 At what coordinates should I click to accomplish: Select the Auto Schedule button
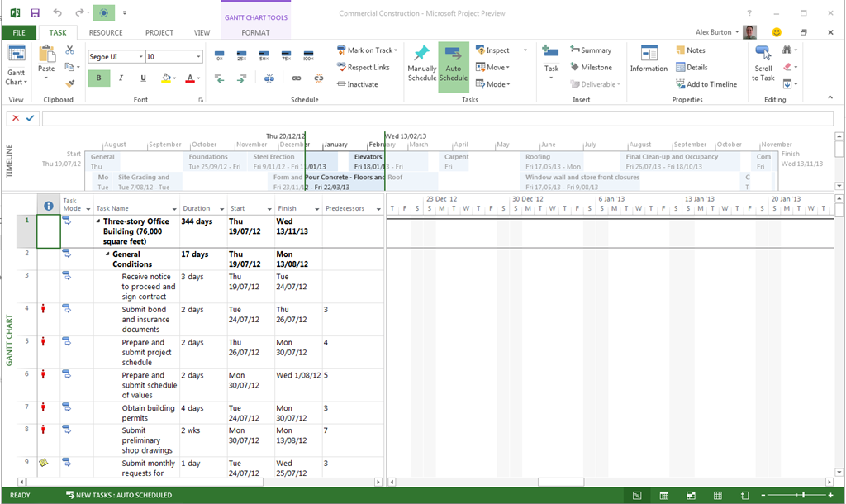tap(454, 67)
